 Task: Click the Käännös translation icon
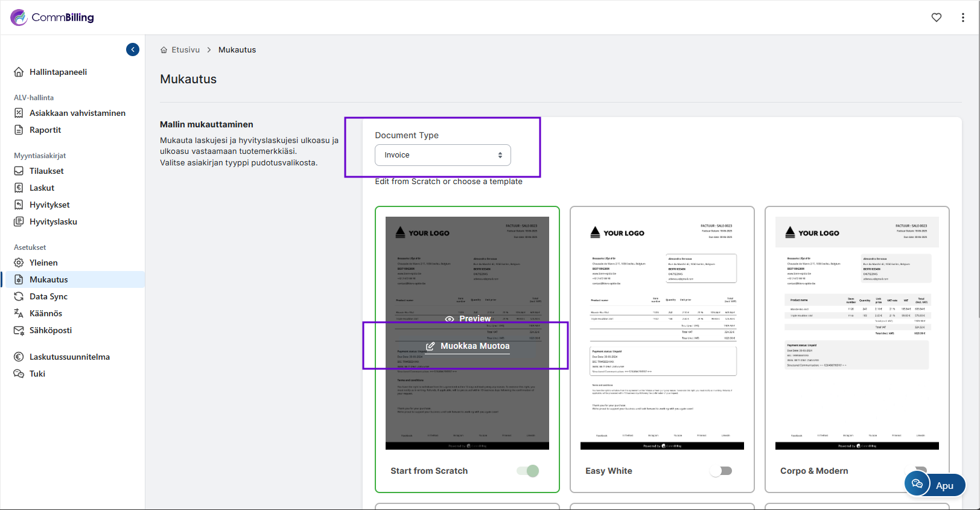tap(19, 313)
